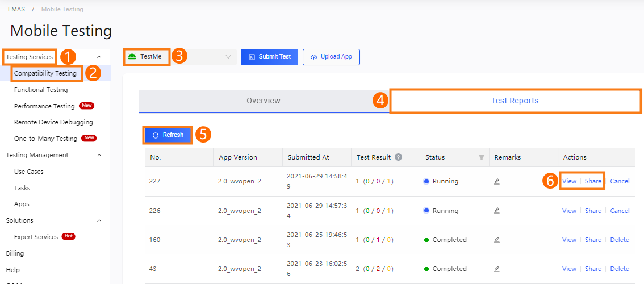Open Apps in the sidebar
Image resolution: width=644 pixels, height=284 pixels.
click(22, 204)
